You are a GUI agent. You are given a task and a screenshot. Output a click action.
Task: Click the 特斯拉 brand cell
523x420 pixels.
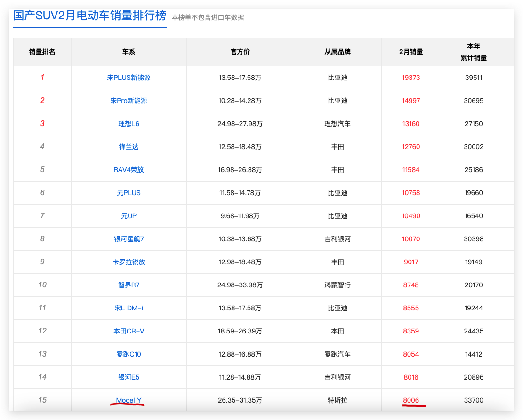click(x=337, y=400)
